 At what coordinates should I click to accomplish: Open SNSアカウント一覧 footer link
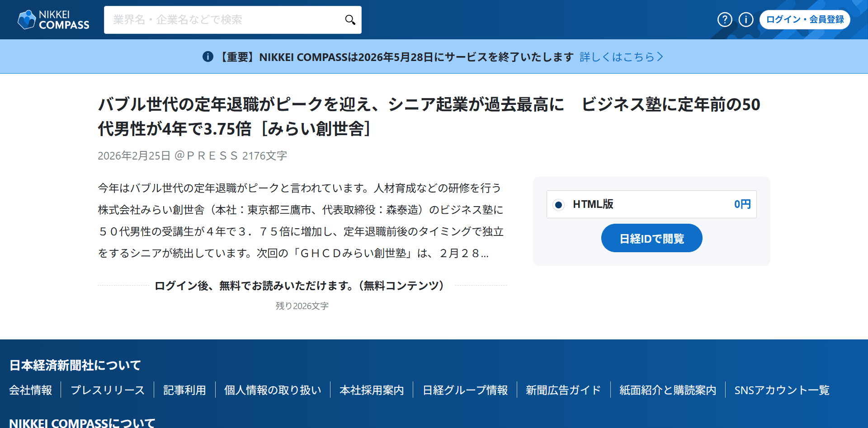click(x=782, y=390)
